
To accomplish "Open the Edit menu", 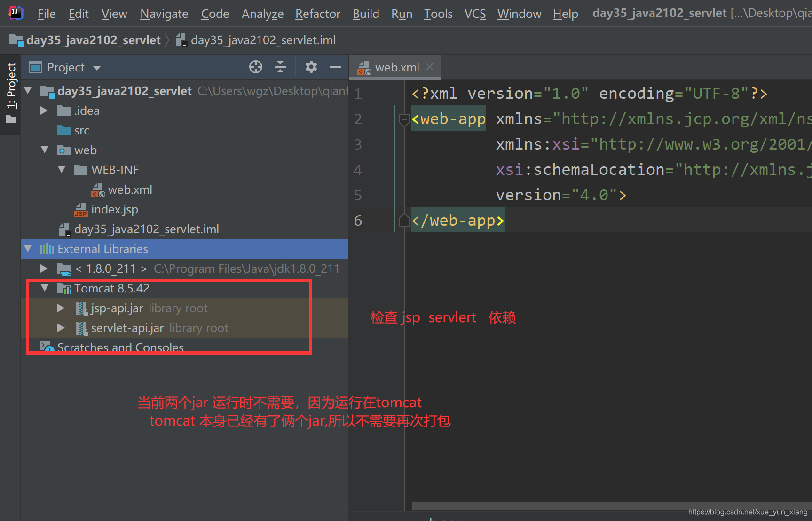I will 79,14.
